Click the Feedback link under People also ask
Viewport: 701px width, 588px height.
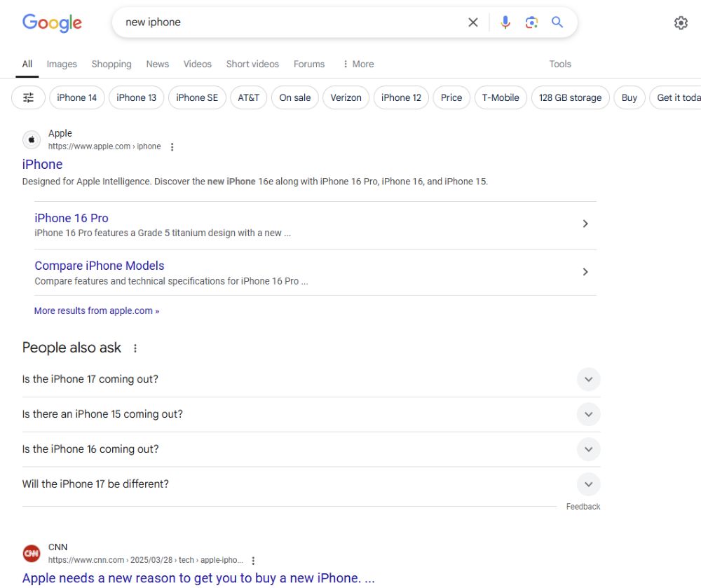click(583, 507)
